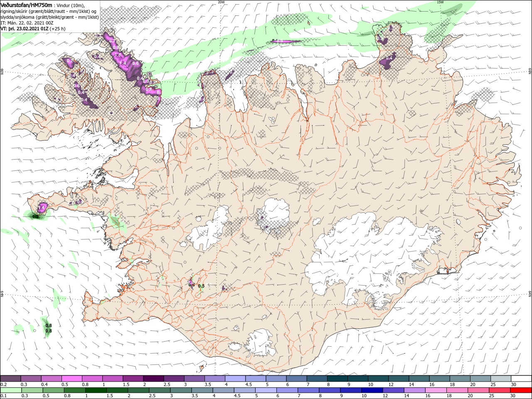Pick the top-row legend swatch starting at 1
The image size is (532, 399).
(113, 379)
